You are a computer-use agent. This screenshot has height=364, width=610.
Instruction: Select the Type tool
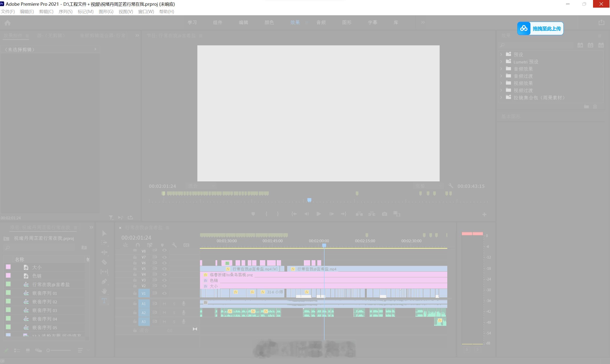(x=104, y=301)
